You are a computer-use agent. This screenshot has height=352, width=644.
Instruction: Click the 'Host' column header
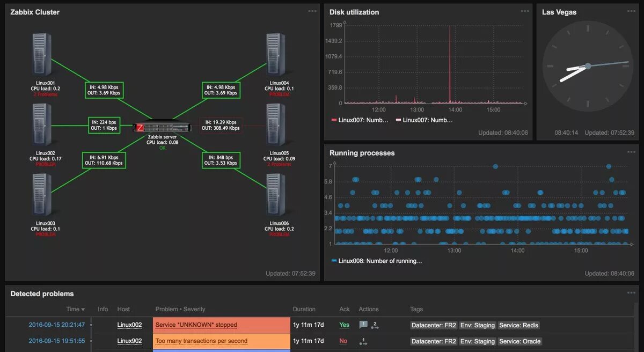(x=123, y=309)
